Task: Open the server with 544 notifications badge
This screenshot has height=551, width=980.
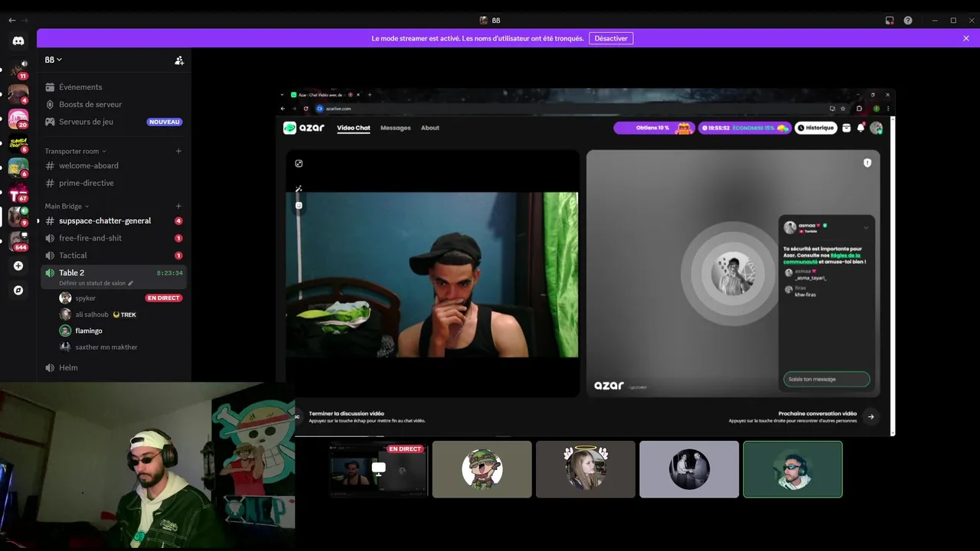Action: tap(18, 241)
